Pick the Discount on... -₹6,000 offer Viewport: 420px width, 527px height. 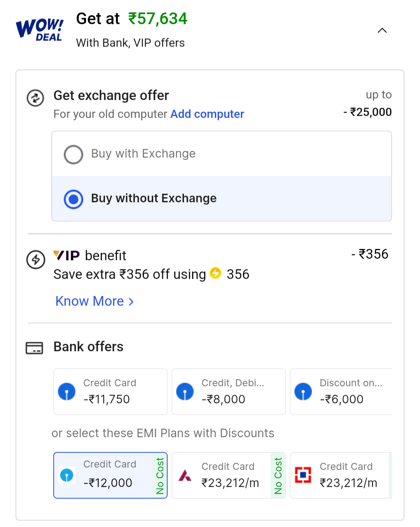341,392
